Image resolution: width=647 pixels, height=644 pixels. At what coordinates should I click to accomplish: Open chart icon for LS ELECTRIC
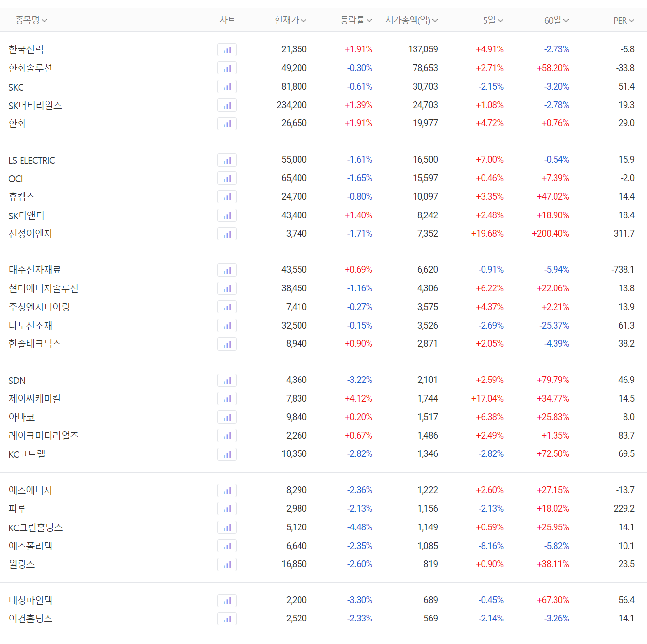[227, 160]
